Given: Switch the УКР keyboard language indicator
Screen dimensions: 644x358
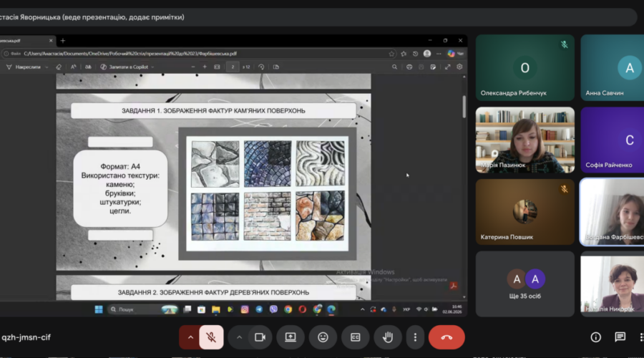Looking at the screenshot, I should 406,309.
